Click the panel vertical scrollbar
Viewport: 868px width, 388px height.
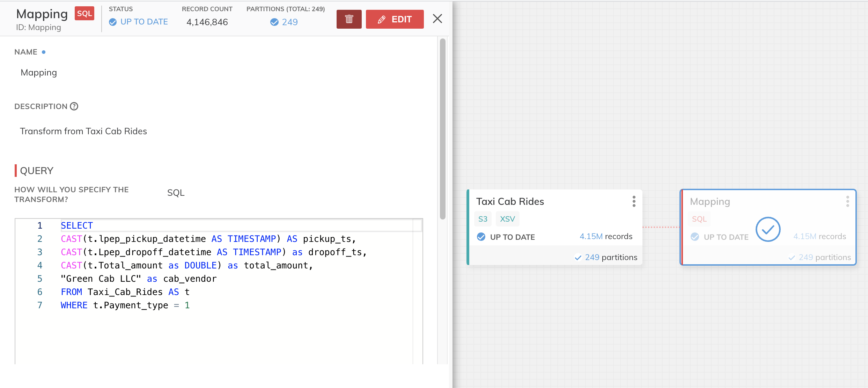coord(442,129)
